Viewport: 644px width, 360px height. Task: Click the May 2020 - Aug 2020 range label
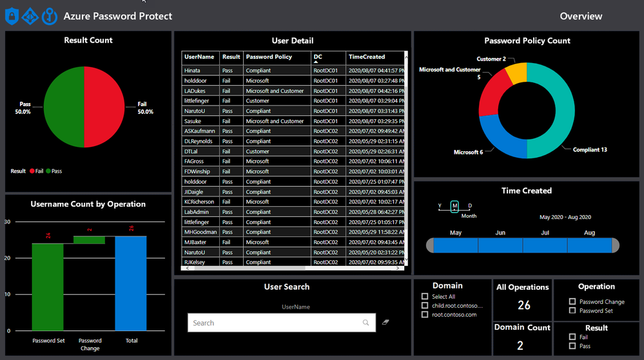(x=565, y=217)
